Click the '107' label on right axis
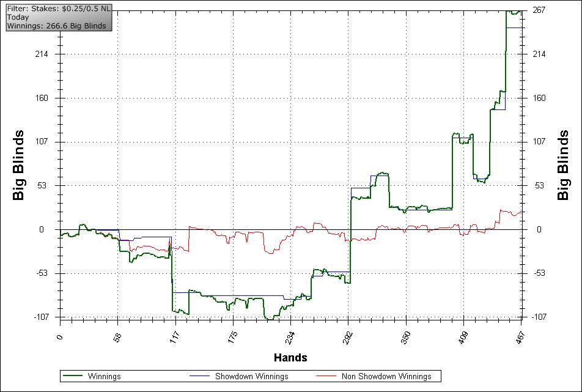582x392 pixels. [x=539, y=141]
